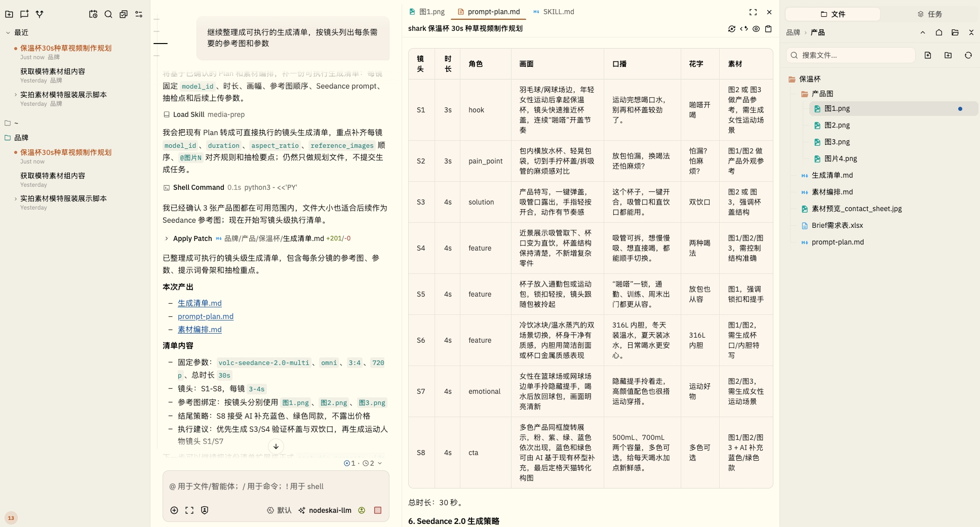This screenshot has width=980, height=527.
Task: Click the shield permission icon in chat input
Action: (205, 510)
